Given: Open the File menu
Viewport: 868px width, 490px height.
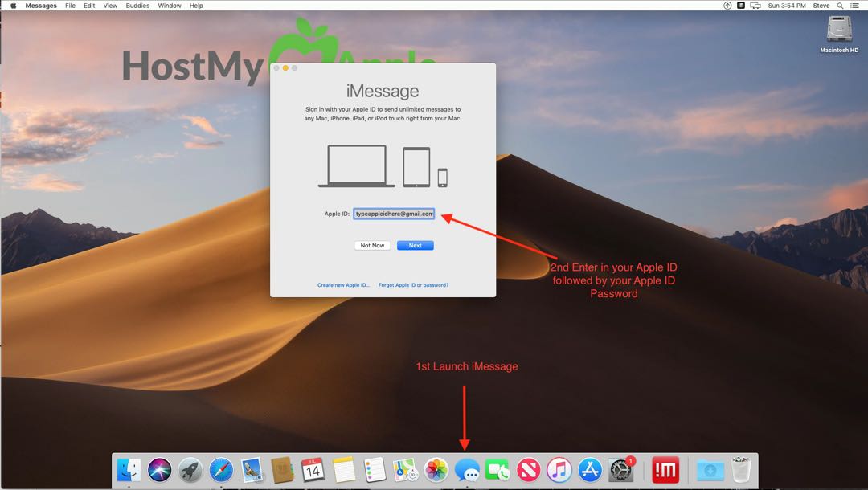Looking at the screenshot, I should coord(70,6).
